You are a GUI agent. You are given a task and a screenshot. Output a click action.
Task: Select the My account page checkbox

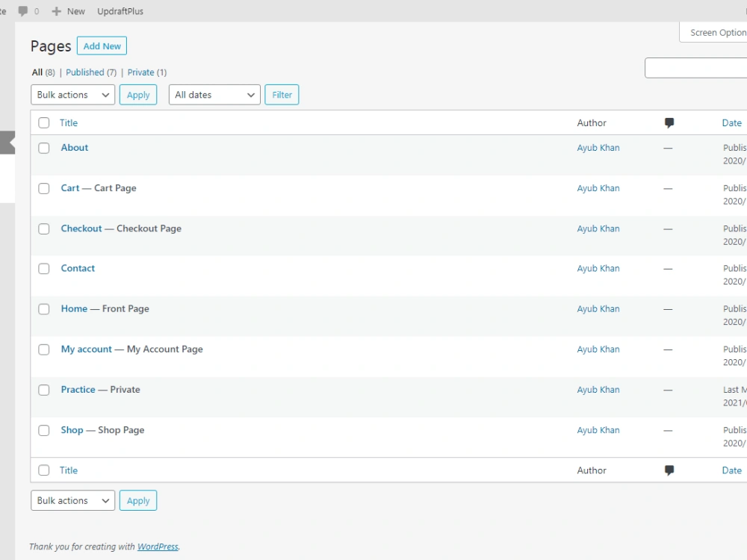point(44,349)
